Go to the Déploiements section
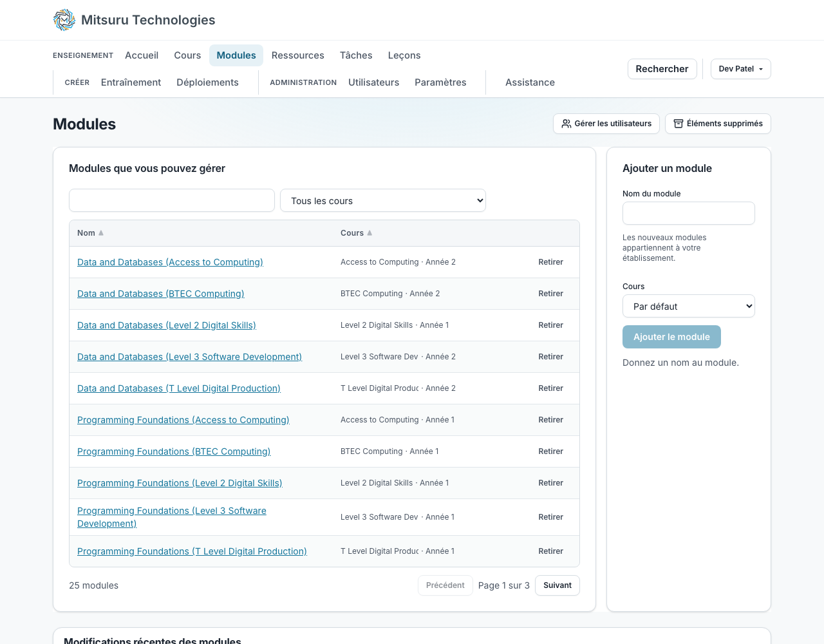824x644 pixels. click(207, 82)
